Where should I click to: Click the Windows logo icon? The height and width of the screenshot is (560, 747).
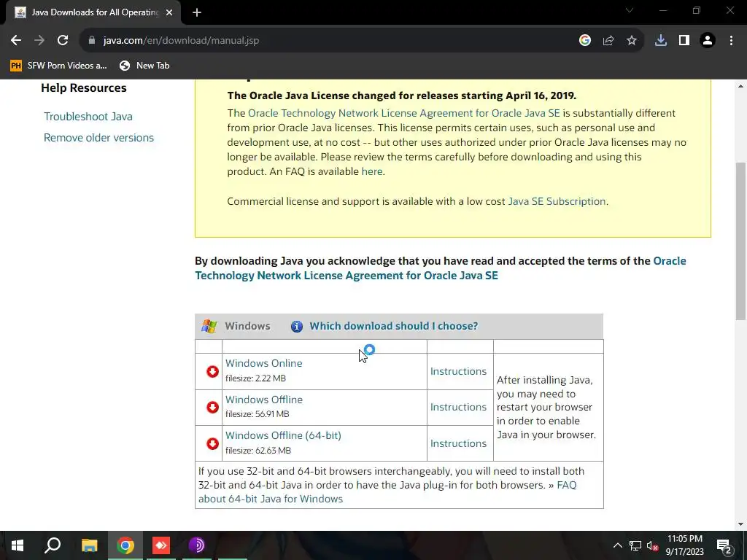(209, 326)
